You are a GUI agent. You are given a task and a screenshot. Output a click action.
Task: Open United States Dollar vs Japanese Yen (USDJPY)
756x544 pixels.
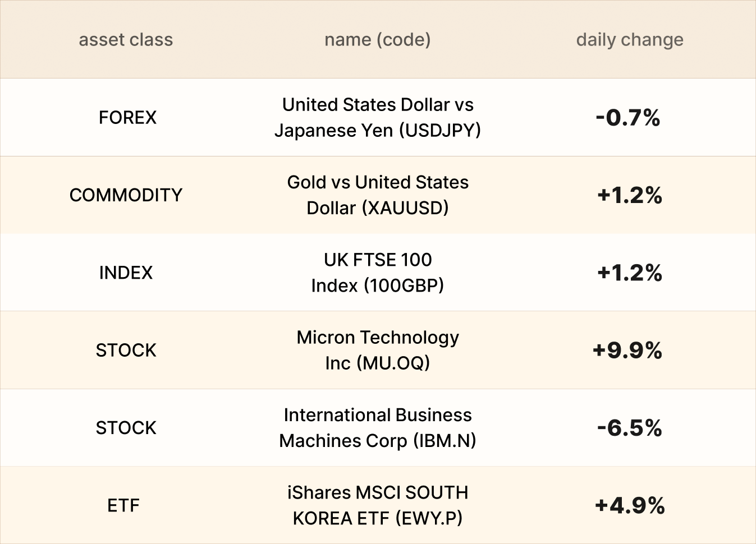pyautogui.click(x=378, y=117)
